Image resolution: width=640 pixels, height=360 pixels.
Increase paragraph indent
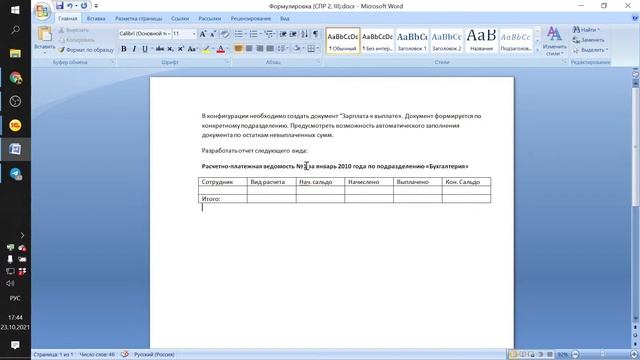(293, 34)
